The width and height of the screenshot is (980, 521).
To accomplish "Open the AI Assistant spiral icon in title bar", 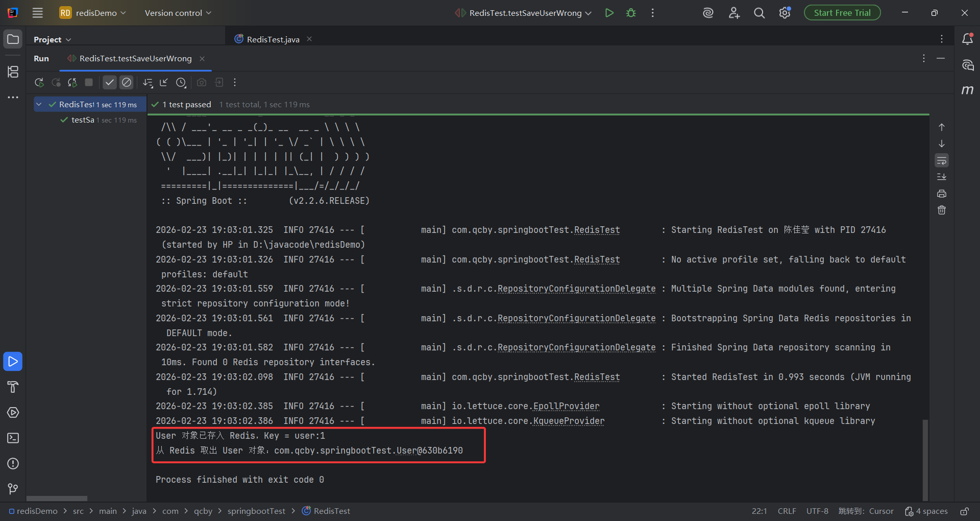I will [x=708, y=13].
